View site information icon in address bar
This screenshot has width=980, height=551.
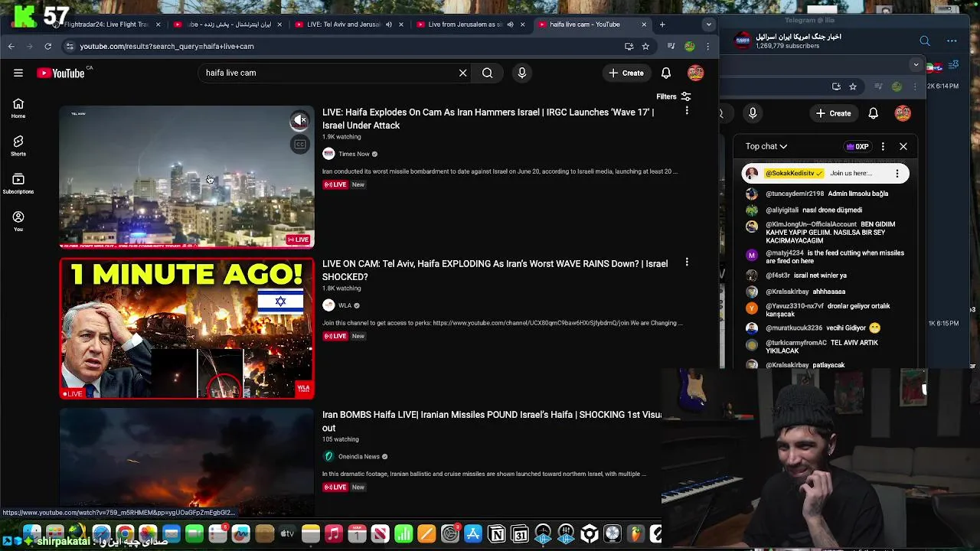(x=70, y=46)
